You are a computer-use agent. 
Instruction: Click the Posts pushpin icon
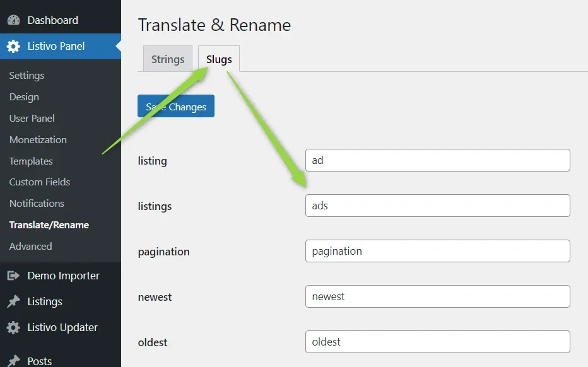[x=13, y=361]
